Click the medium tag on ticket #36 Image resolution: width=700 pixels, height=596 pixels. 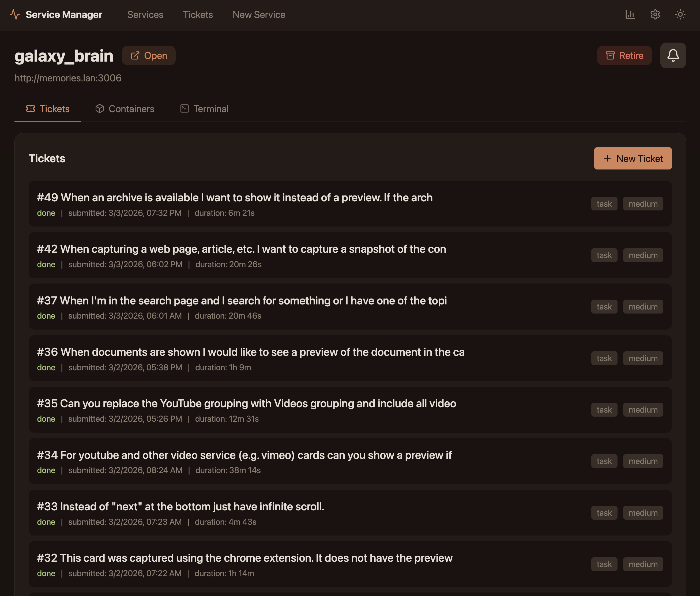[643, 358]
